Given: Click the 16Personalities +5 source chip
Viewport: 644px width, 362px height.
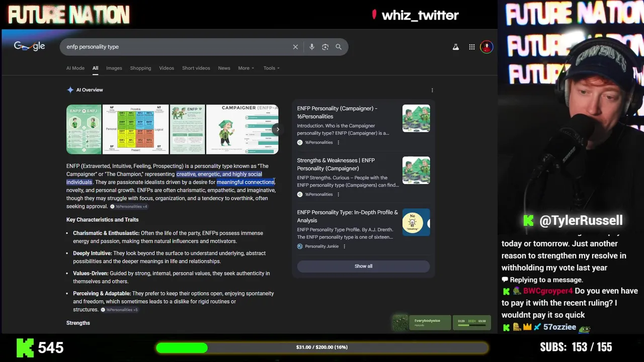Looking at the screenshot, I should point(120,310).
